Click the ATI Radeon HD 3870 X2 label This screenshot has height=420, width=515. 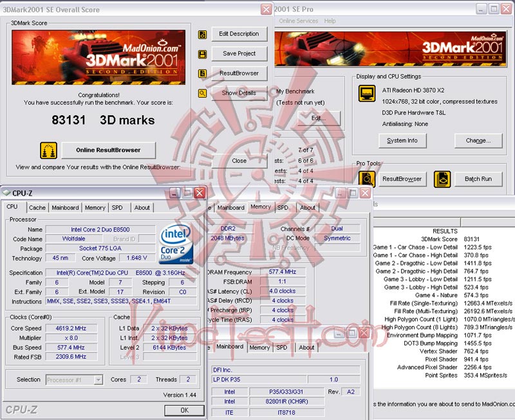[x=413, y=90]
